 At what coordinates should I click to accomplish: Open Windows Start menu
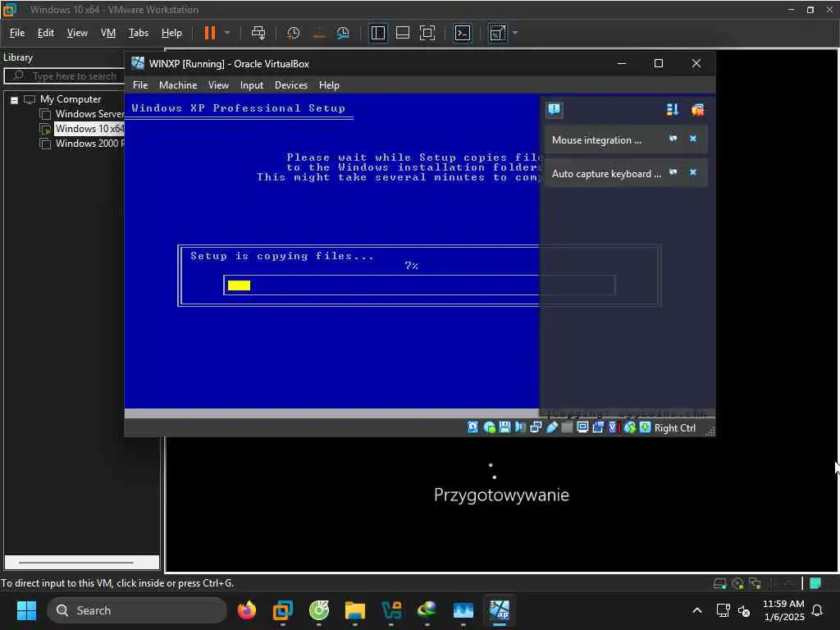click(x=26, y=610)
